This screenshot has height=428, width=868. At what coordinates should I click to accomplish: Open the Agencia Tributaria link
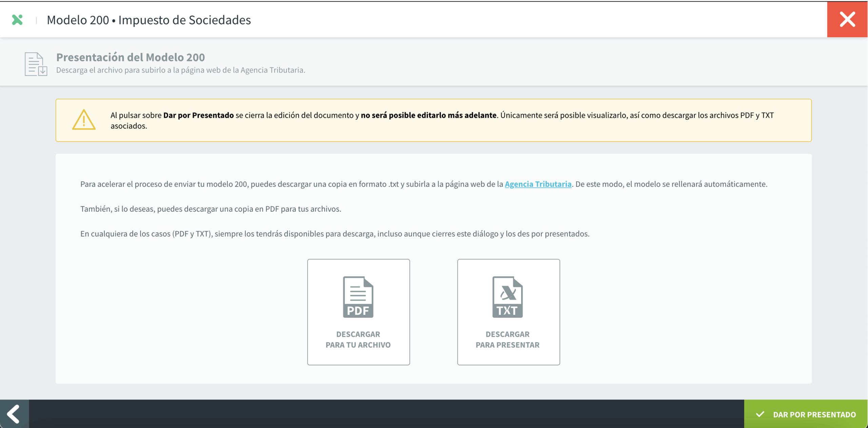point(538,184)
